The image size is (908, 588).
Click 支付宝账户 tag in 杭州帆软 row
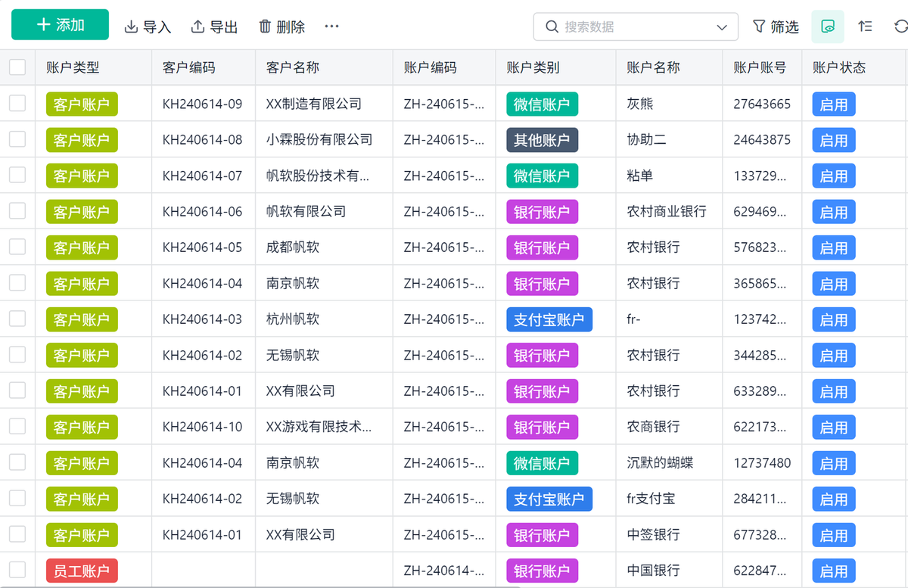pyautogui.click(x=549, y=319)
